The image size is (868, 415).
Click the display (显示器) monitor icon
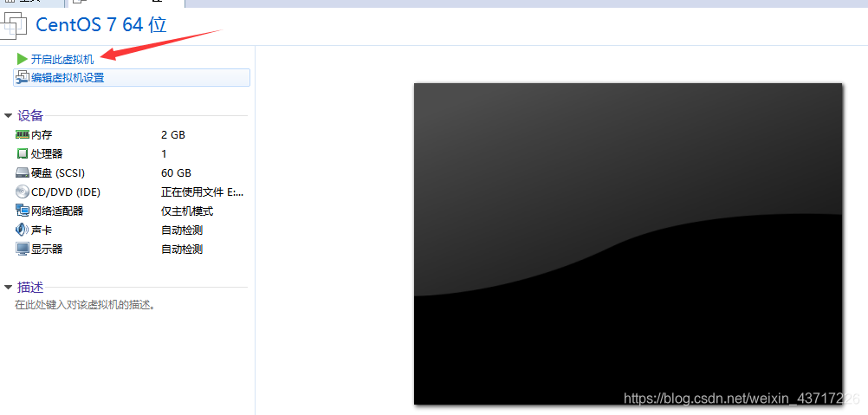click(23, 249)
